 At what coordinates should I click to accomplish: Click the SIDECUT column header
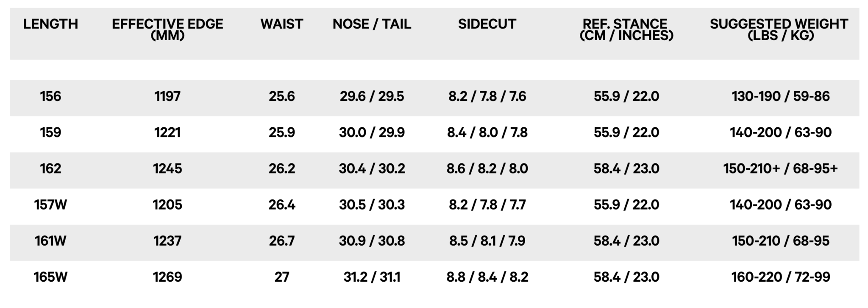487,24
